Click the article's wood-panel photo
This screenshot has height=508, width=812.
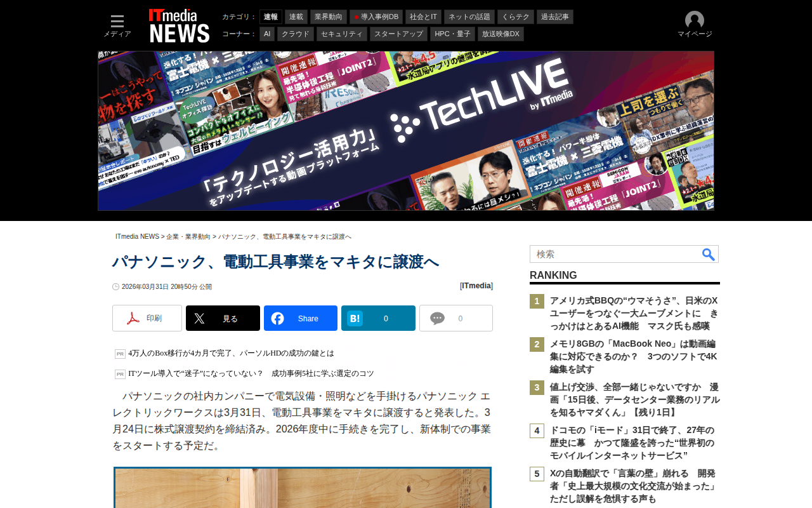coord(303,488)
